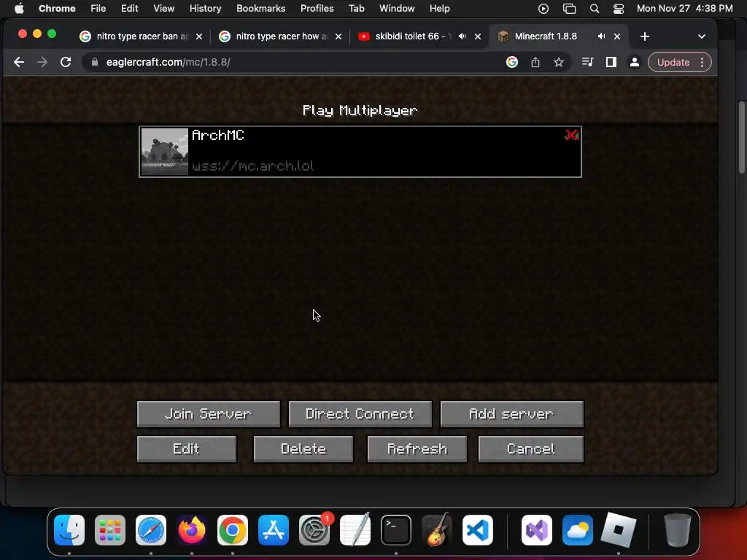
Task: Open the History menu
Action: pos(205,8)
